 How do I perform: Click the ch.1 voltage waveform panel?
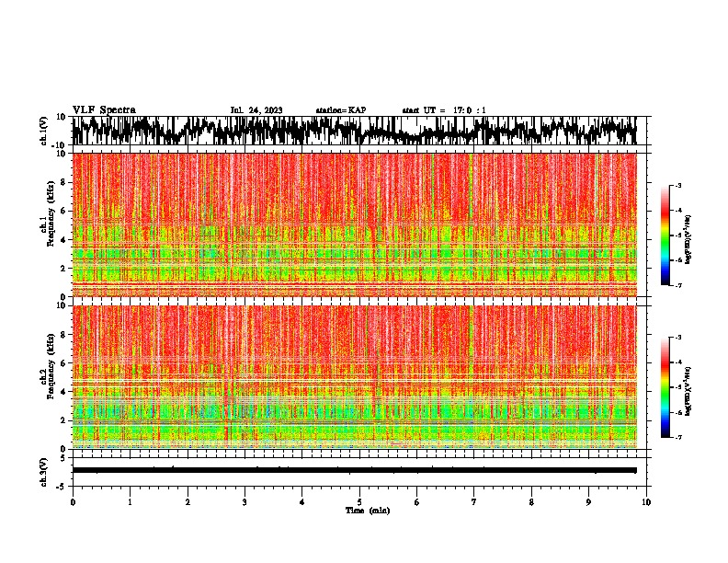pyautogui.click(x=359, y=131)
